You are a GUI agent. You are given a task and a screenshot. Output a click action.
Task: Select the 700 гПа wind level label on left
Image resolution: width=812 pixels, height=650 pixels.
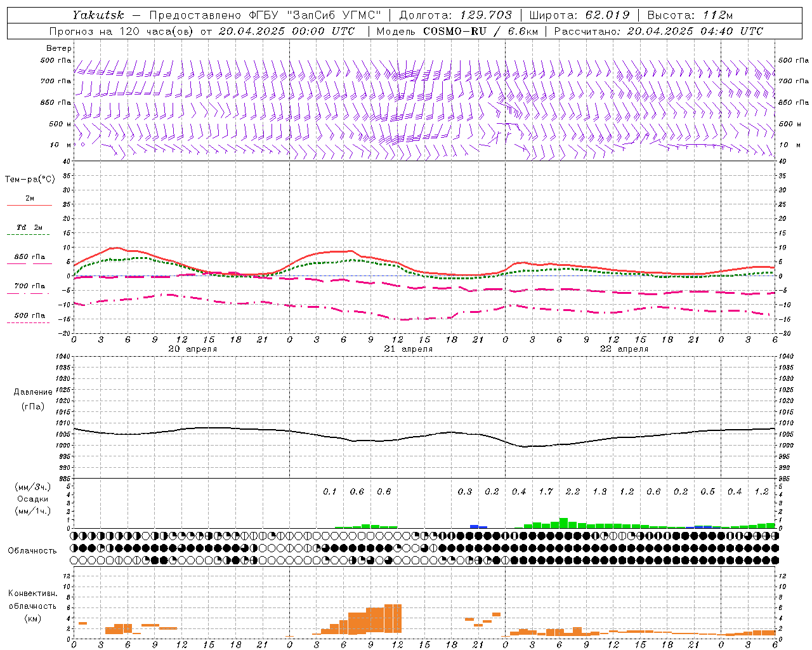point(56,81)
